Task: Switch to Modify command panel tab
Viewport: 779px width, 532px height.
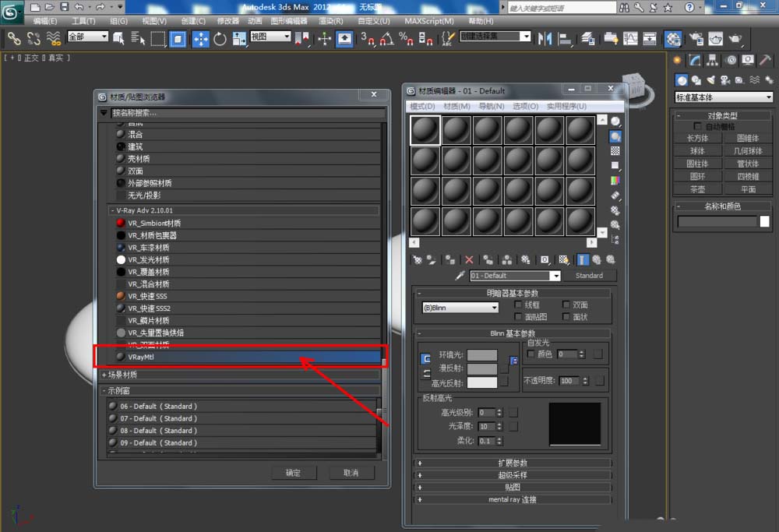Action: coord(695,61)
